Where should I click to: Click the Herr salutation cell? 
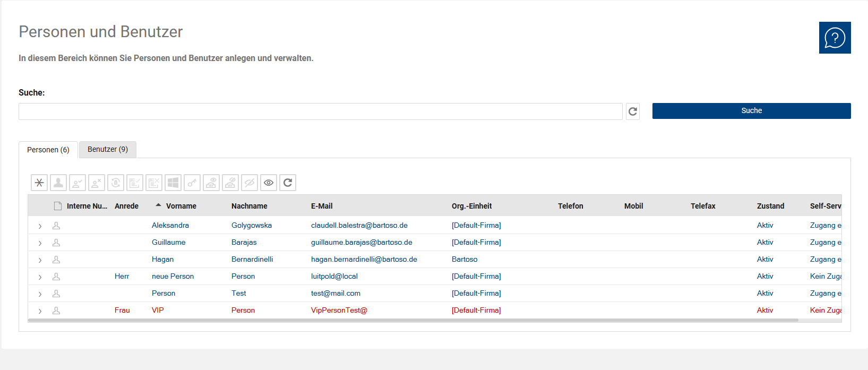point(122,276)
